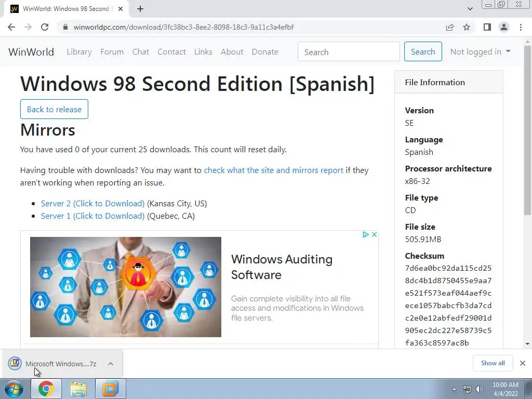Click the blue Search button

[x=423, y=51]
